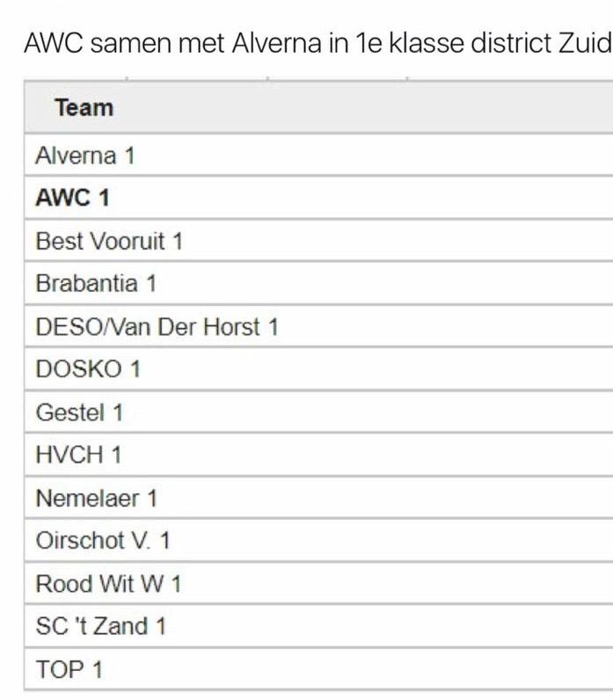Select the HVCH 1 row
Screen dimensions: 613x700
(78, 455)
